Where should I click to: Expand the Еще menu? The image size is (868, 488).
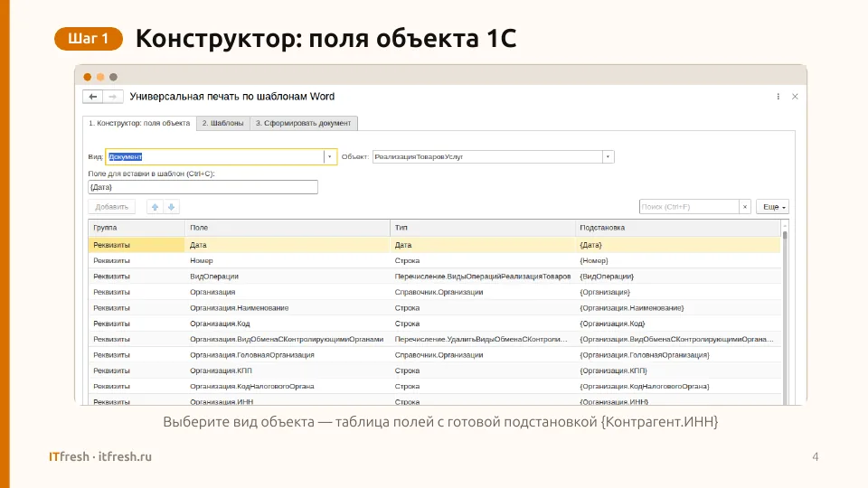773,207
